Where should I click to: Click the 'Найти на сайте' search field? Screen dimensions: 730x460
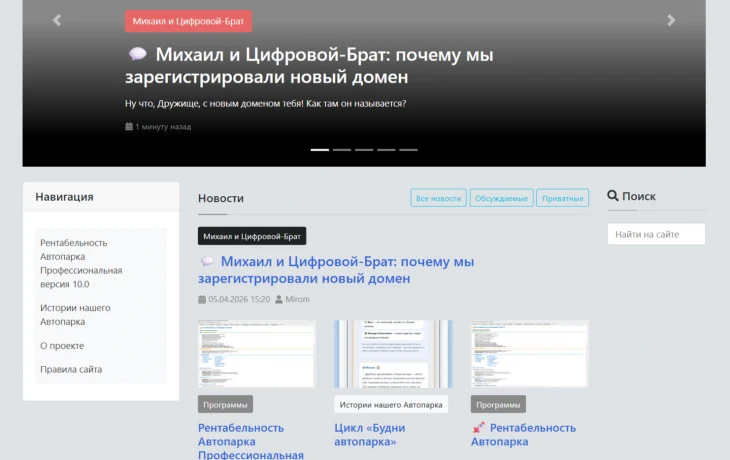click(656, 234)
